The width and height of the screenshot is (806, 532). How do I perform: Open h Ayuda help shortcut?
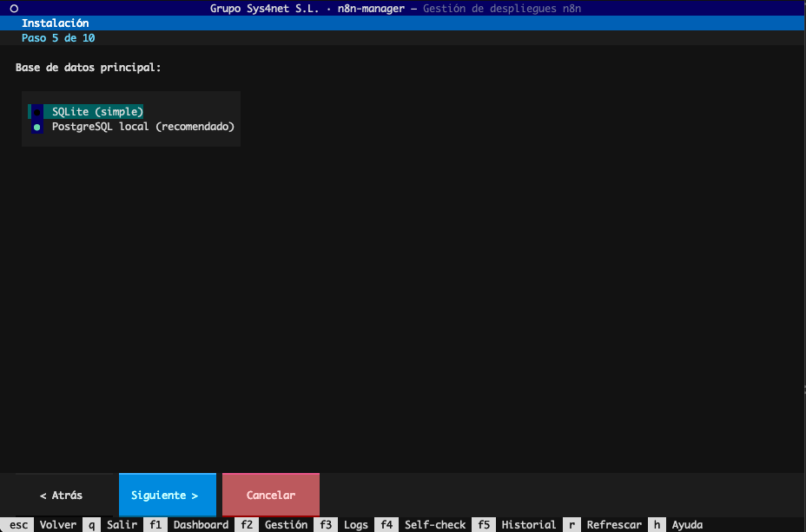point(677,525)
